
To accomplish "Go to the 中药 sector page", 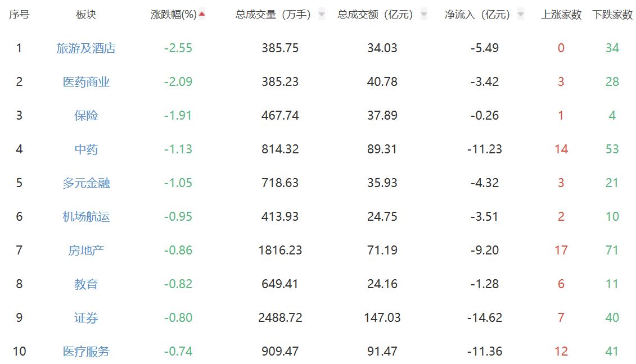I will pyautogui.click(x=86, y=149).
